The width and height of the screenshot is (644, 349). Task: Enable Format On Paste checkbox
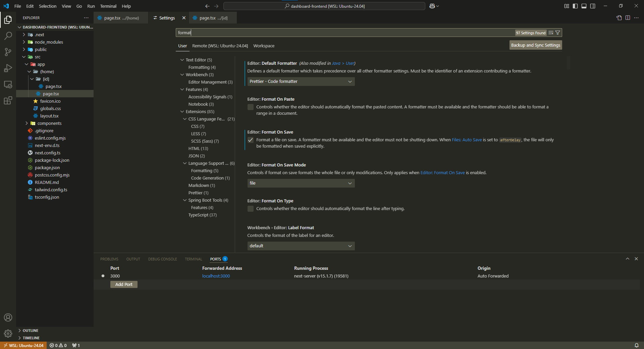(251, 107)
